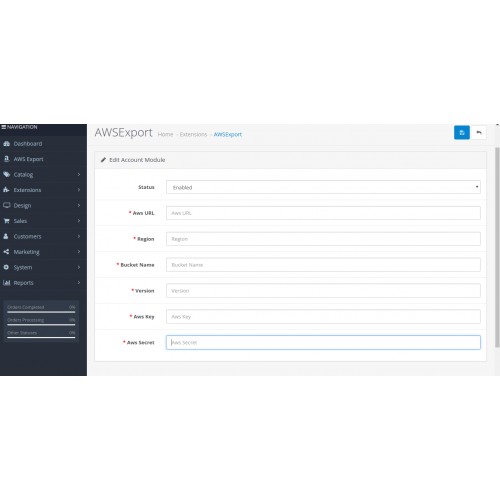Viewport: 500px width, 500px height.
Task: Click the Navigation hamburger icon
Action: [4, 127]
